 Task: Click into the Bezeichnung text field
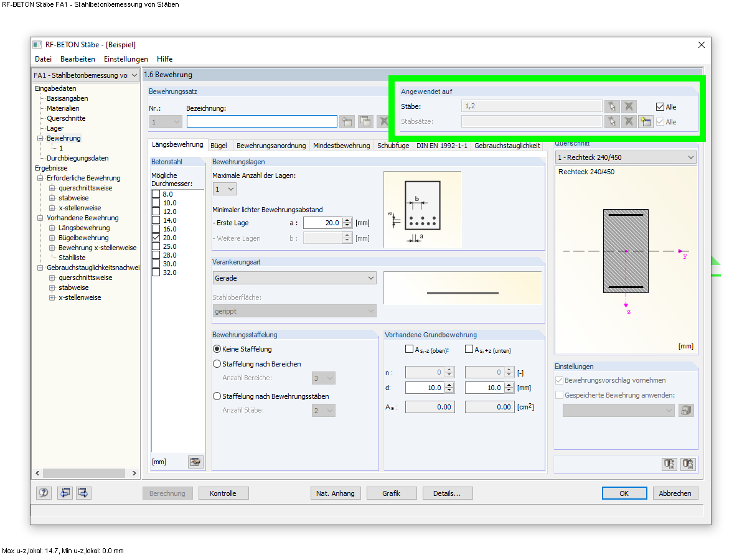click(262, 121)
